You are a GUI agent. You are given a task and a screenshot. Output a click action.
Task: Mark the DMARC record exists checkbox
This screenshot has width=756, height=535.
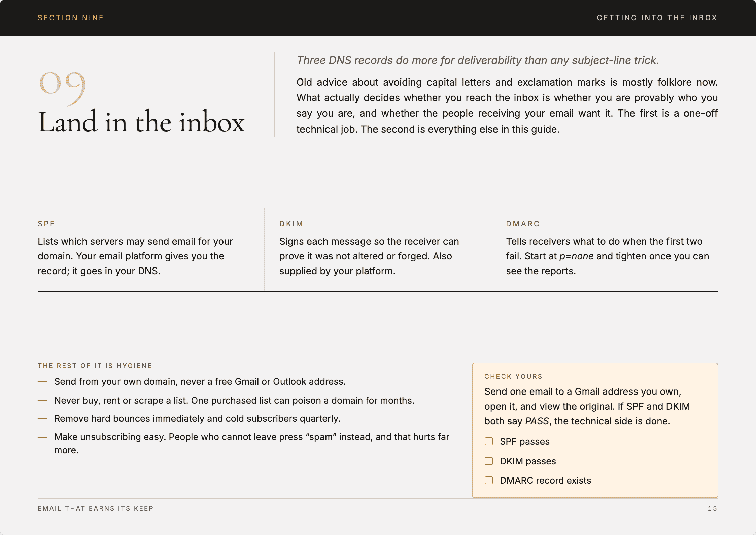tap(489, 480)
